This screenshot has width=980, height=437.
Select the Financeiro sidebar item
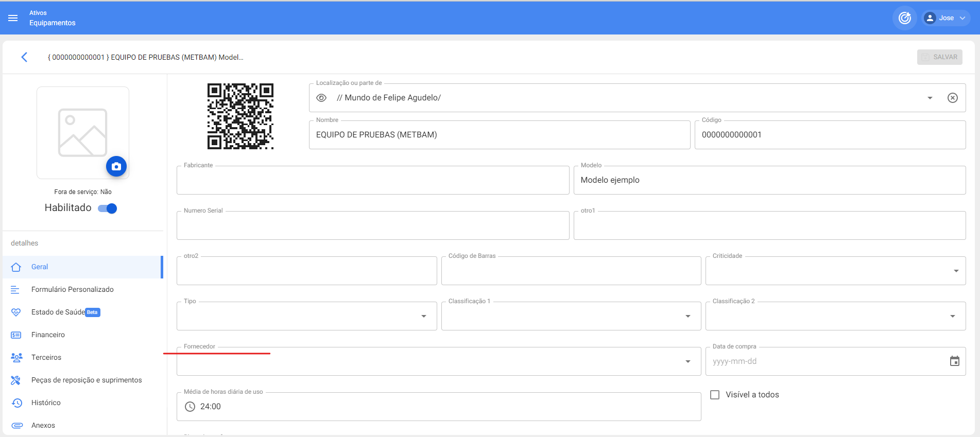pos(48,335)
